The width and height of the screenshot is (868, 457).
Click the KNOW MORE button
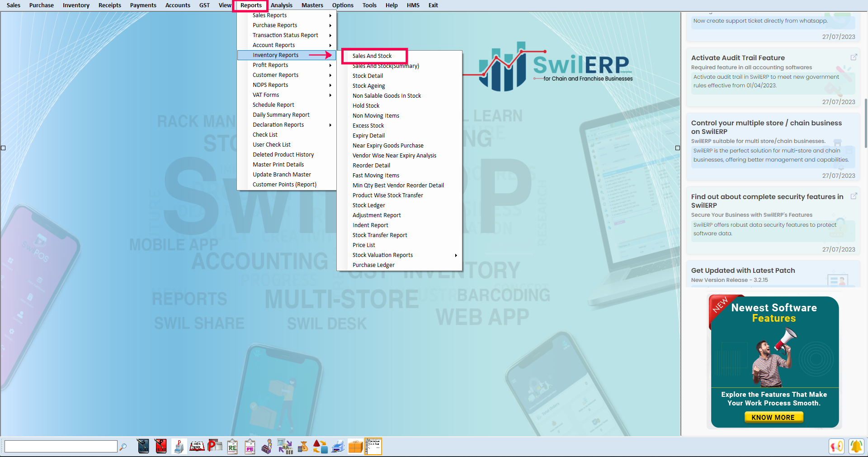pyautogui.click(x=774, y=417)
